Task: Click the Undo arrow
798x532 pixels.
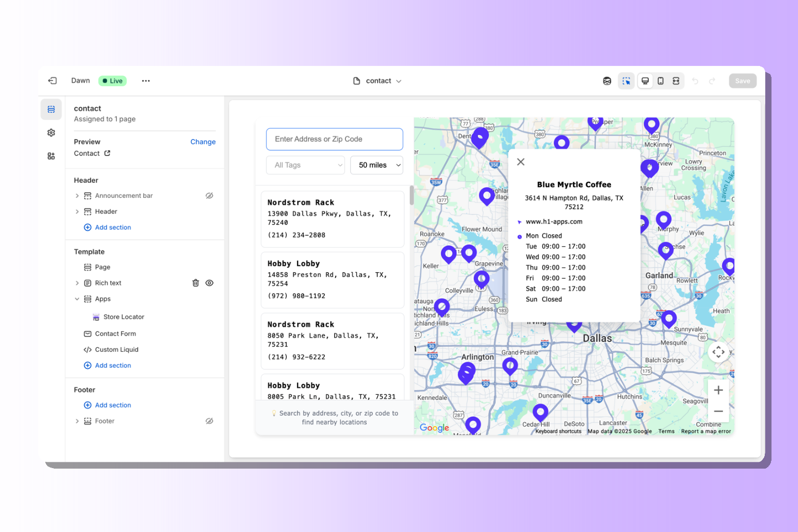Action: [x=695, y=81]
